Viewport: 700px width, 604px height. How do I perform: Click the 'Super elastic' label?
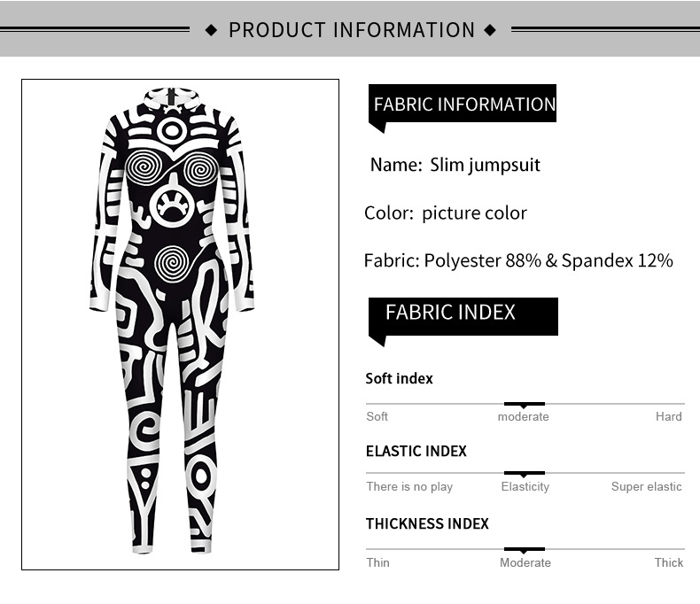pos(646,487)
